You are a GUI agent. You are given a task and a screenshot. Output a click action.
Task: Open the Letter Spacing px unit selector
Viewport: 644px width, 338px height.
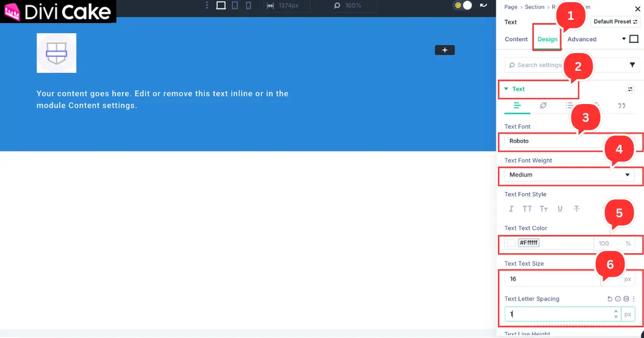click(628, 314)
